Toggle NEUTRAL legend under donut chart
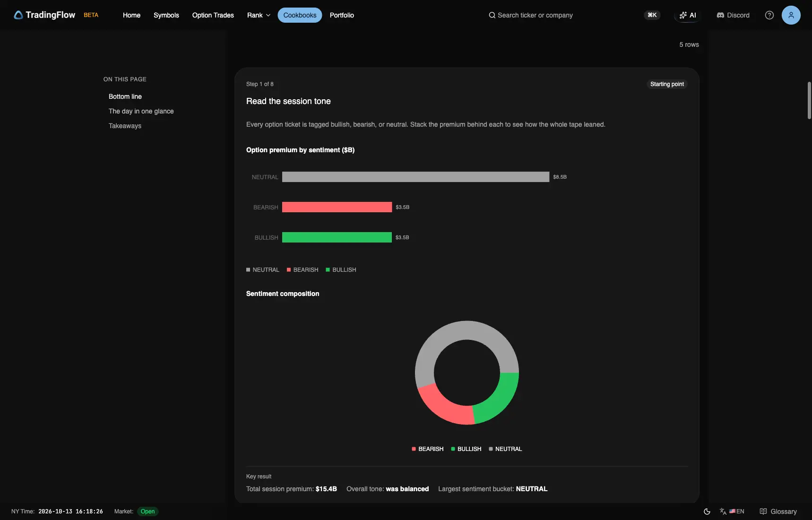The height and width of the screenshot is (520, 812). click(x=506, y=449)
